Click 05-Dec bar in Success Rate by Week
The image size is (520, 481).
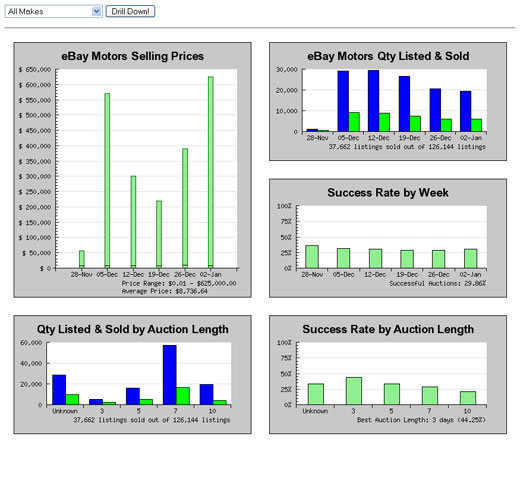point(343,258)
